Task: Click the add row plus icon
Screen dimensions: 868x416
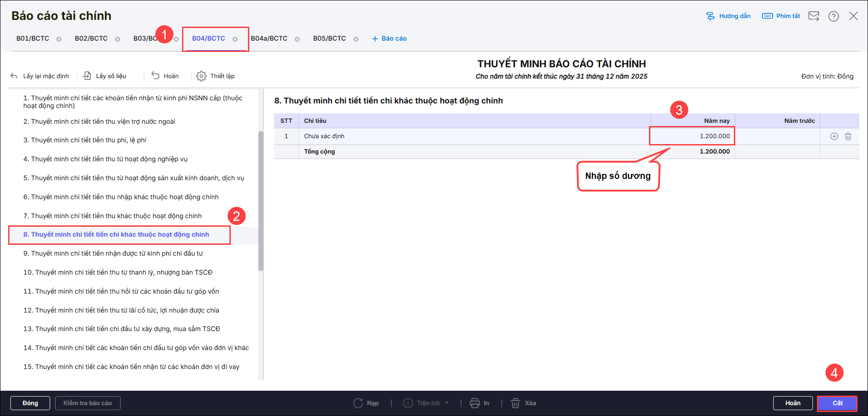Action: [x=834, y=136]
